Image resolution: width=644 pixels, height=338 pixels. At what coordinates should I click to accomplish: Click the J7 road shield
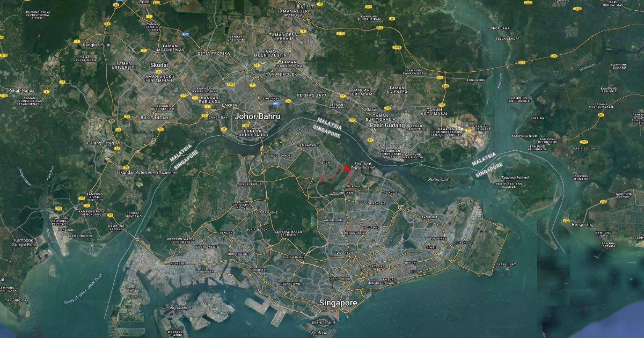(x=62, y=82)
